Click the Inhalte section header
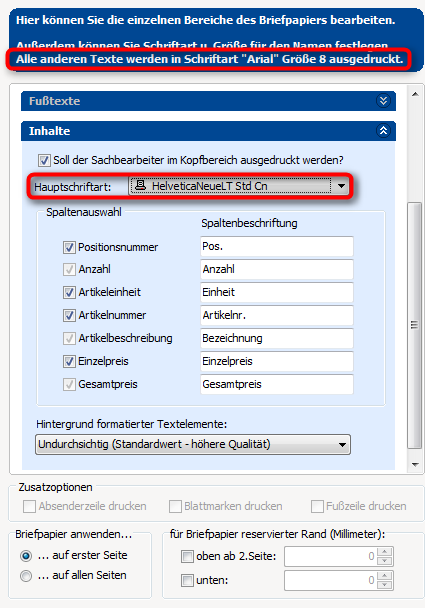 (208, 131)
